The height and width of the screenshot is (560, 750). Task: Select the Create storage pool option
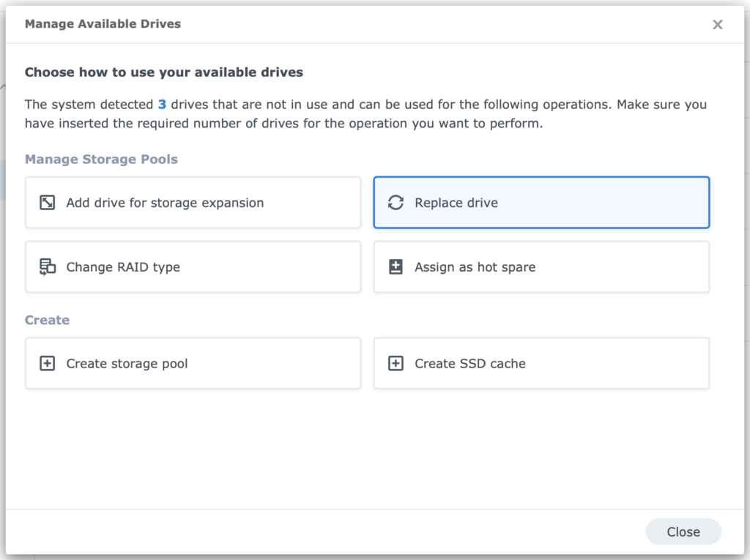[x=193, y=363]
